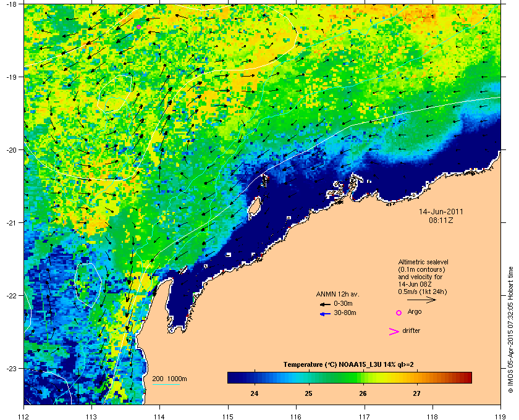Click the magenta drifter symbol in the legend

[x=394, y=332]
